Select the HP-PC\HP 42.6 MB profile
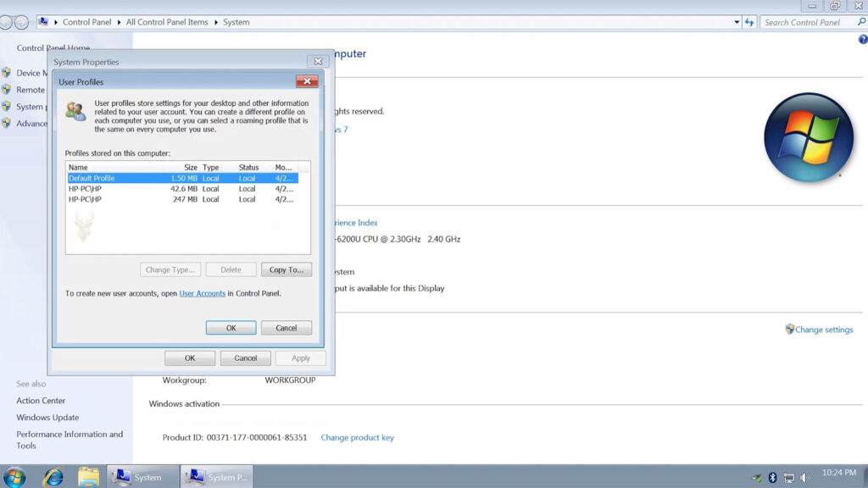This screenshot has width=868, height=488. tap(183, 189)
